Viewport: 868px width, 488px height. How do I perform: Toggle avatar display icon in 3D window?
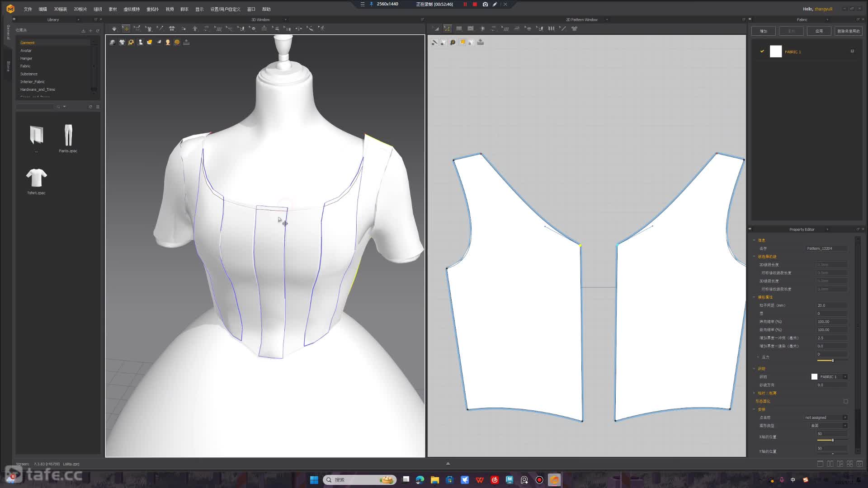tap(140, 42)
